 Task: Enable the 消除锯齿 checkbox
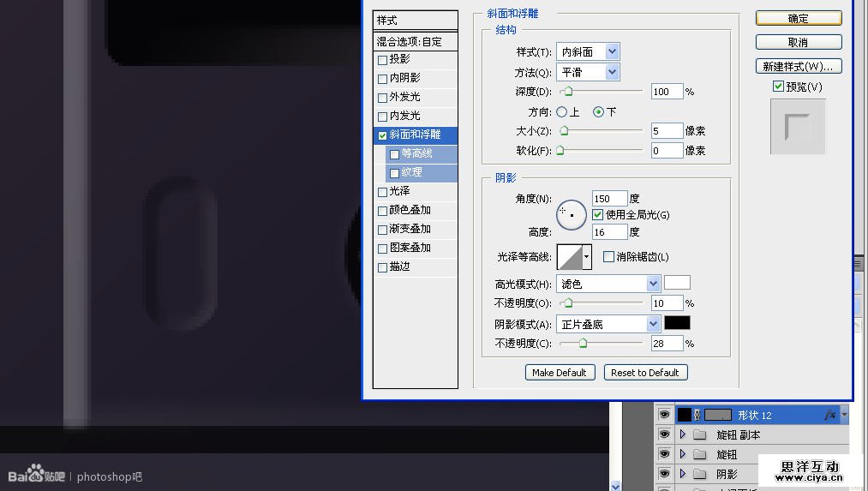608,257
